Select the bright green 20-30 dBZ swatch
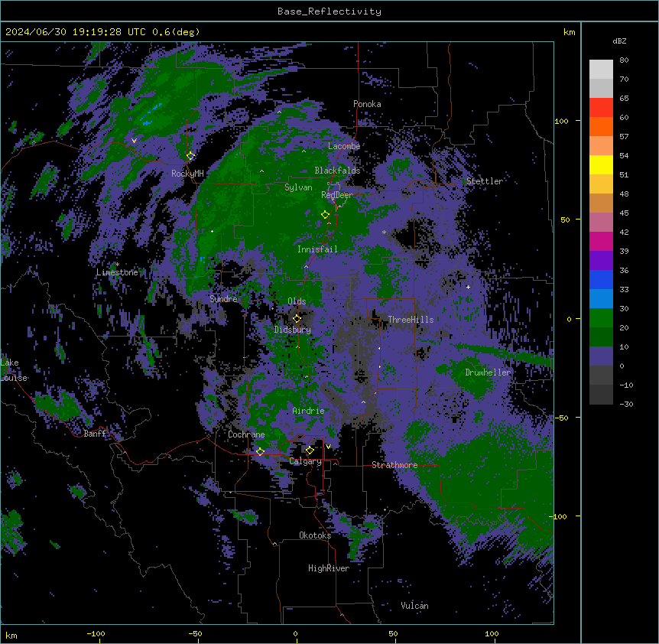 coord(601,318)
